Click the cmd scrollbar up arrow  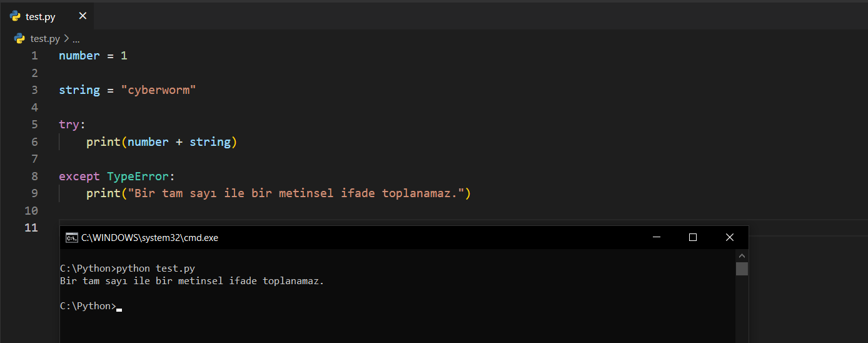pyautogui.click(x=742, y=255)
